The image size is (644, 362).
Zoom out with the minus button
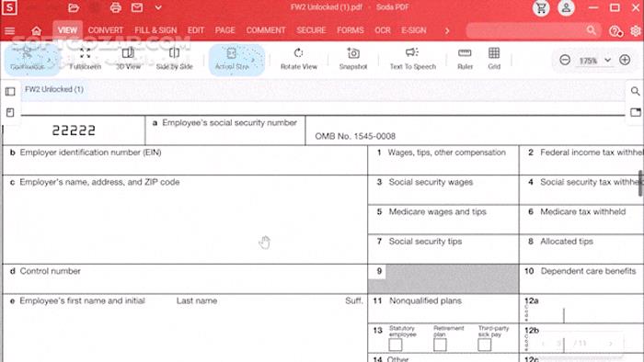tap(565, 61)
